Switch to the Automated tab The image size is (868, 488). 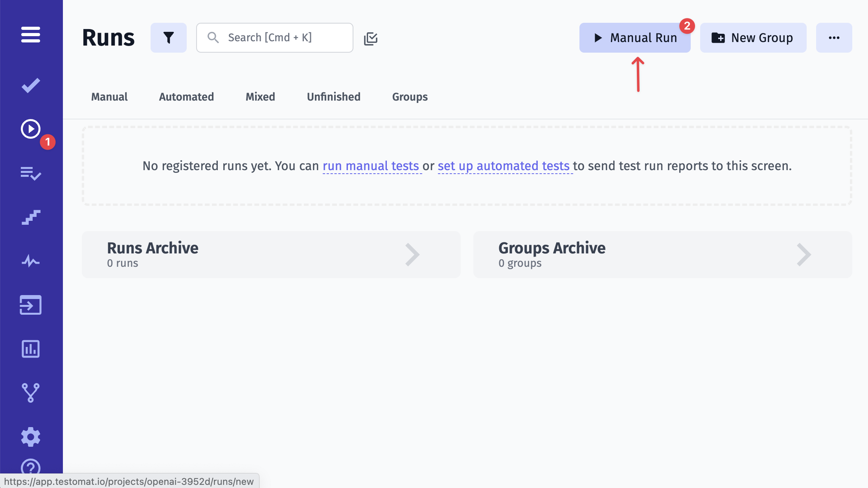tap(187, 97)
